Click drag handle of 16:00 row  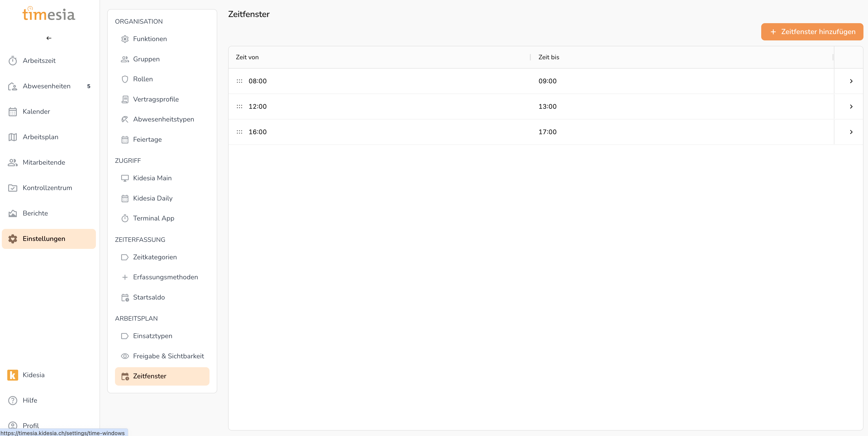click(239, 132)
